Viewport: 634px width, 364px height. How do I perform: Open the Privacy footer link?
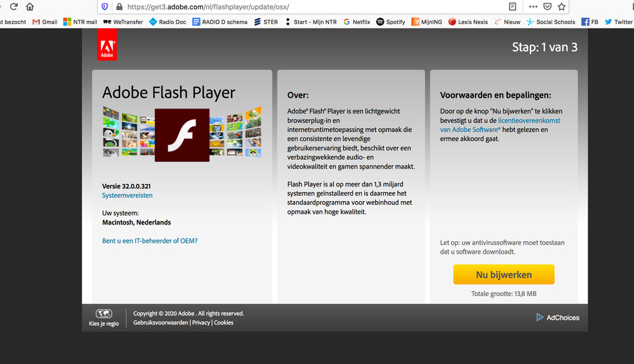point(201,323)
